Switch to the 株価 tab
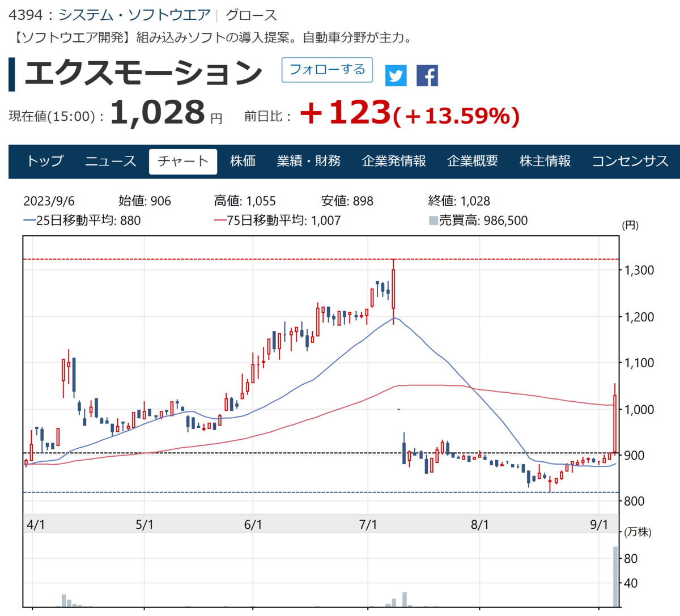The image size is (680, 616). pos(243,162)
